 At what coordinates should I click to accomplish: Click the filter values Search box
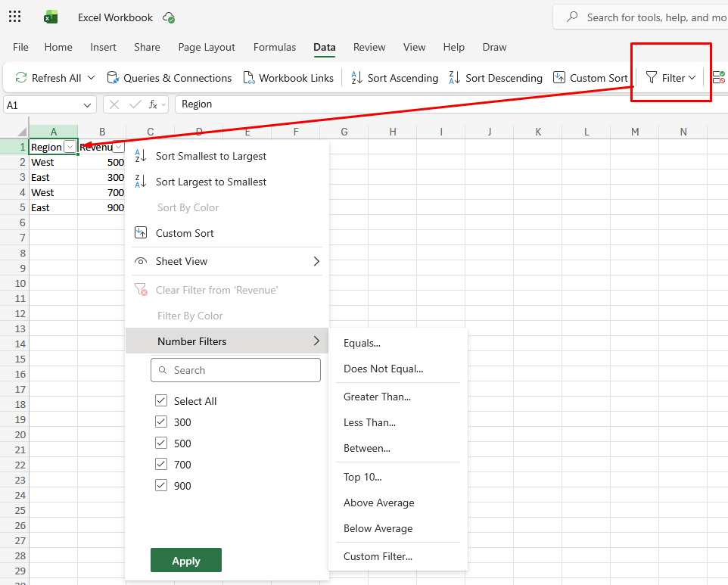pos(235,370)
